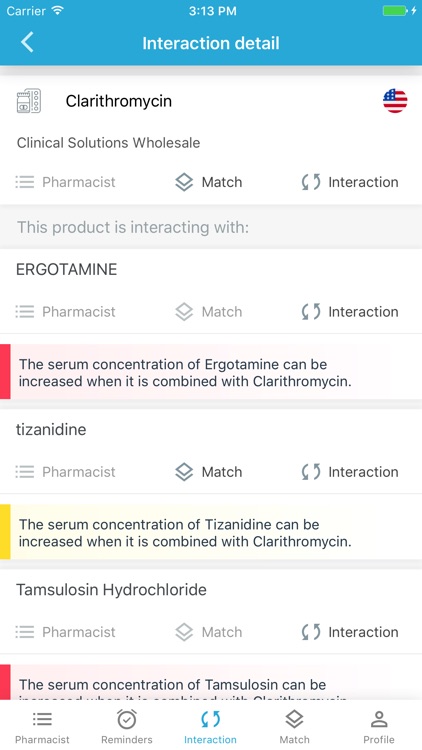This screenshot has height=750, width=422.
Task: Tap Pharmacist list icon under tizanidine
Action: [24, 472]
